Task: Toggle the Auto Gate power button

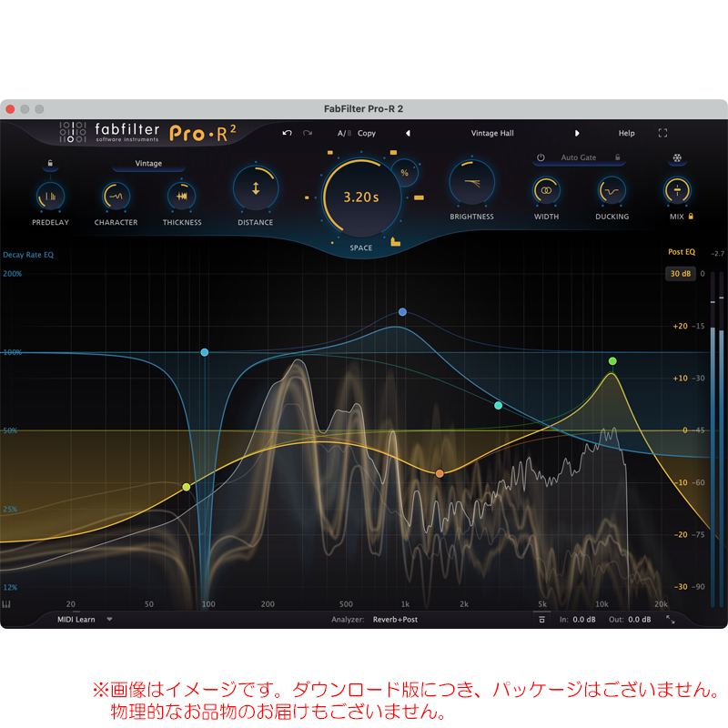Action: pos(541,157)
